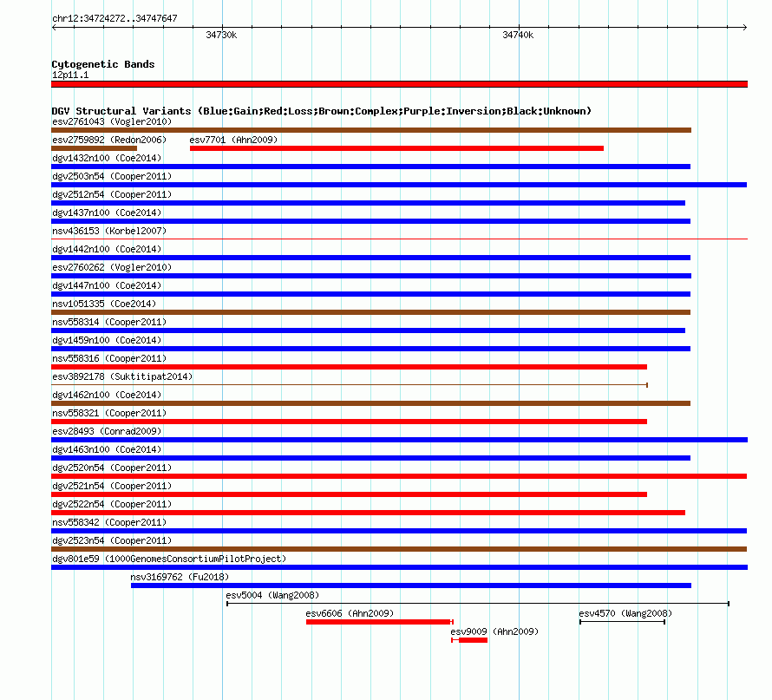
Task: Open nsv558321 (Cooper2011) variant
Action: click(x=349, y=422)
